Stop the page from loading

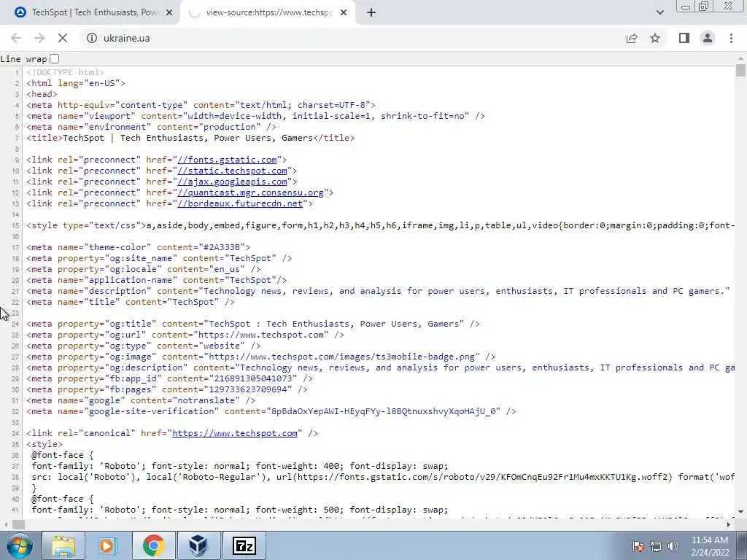(x=63, y=38)
